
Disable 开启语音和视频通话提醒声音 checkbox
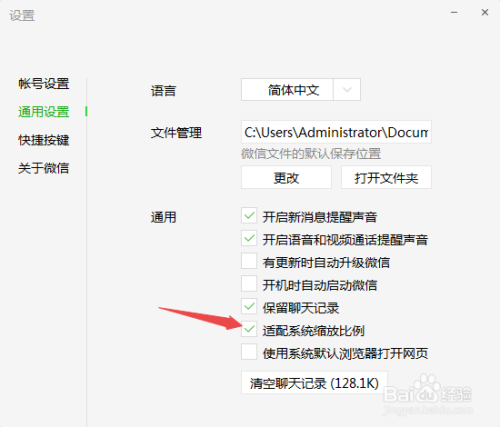pyautogui.click(x=249, y=239)
